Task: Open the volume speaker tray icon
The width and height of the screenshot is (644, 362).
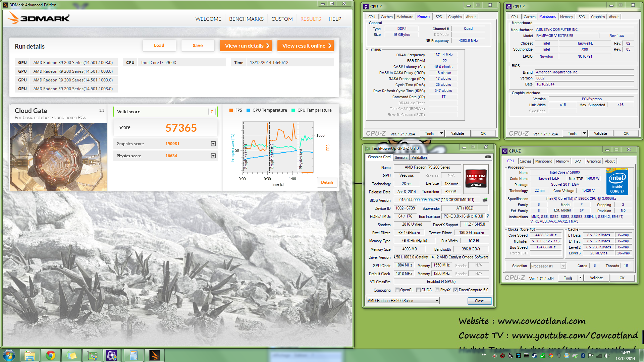Action: [607, 356]
